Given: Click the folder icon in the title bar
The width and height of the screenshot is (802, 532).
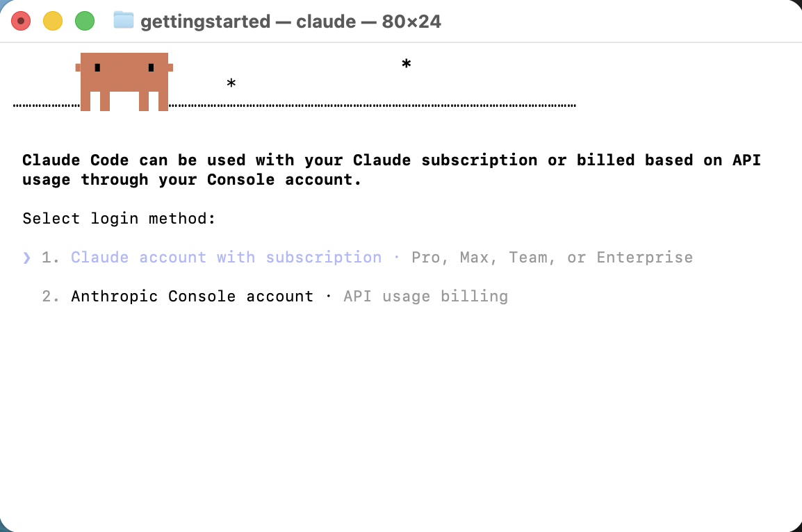Looking at the screenshot, I should (x=123, y=21).
